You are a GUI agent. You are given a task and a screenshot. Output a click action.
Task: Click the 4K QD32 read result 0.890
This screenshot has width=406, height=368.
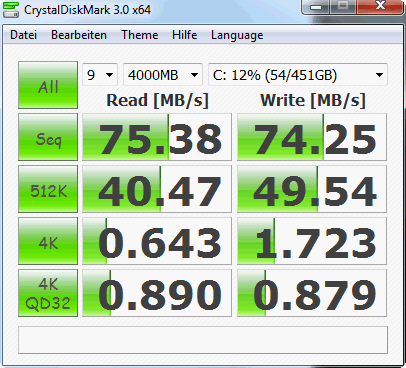coord(157,293)
